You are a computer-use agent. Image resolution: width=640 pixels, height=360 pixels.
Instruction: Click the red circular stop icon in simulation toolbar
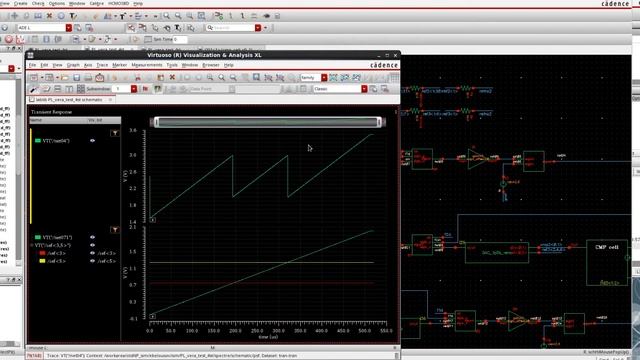coord(9,40)
